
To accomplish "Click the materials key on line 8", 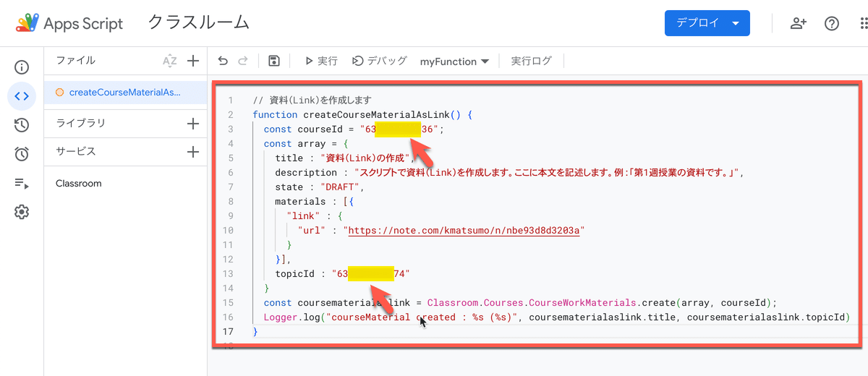I will pos(300,201).
